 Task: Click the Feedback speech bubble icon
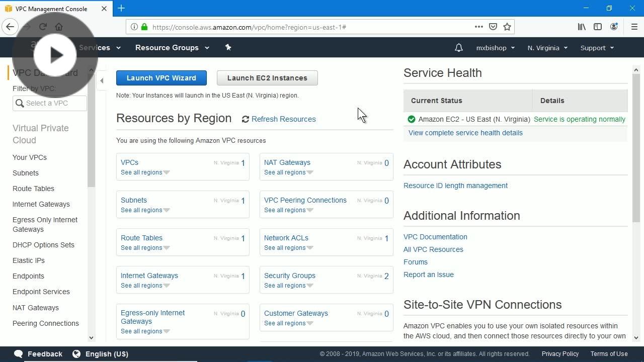pos(18,354)
